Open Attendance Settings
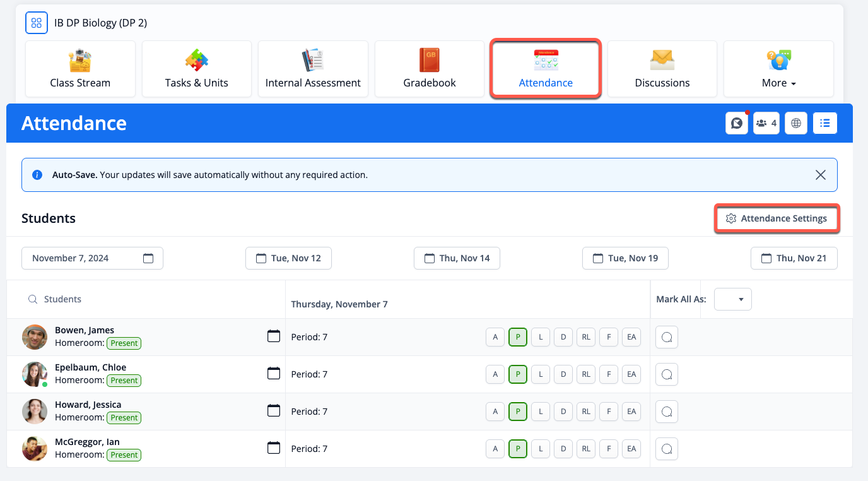The width and height of the screenshot is (868, 481). point(777,218)
